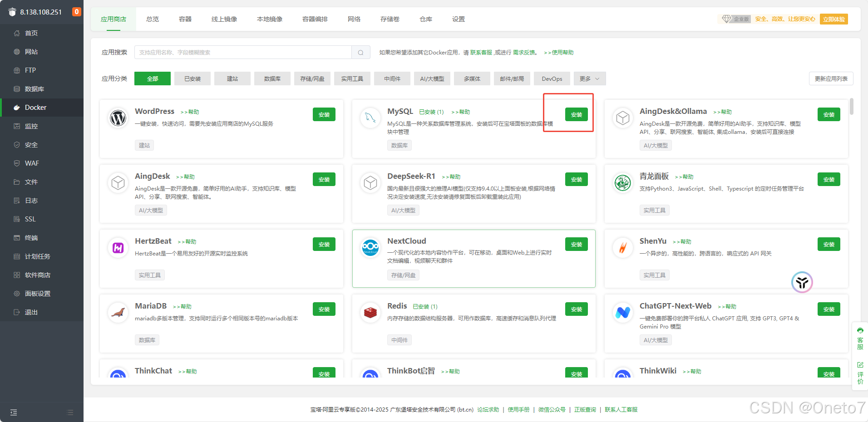This screenshot has height=422, width=868.
Task: Click the Redis app logo
Action: (x=370, y=313)
